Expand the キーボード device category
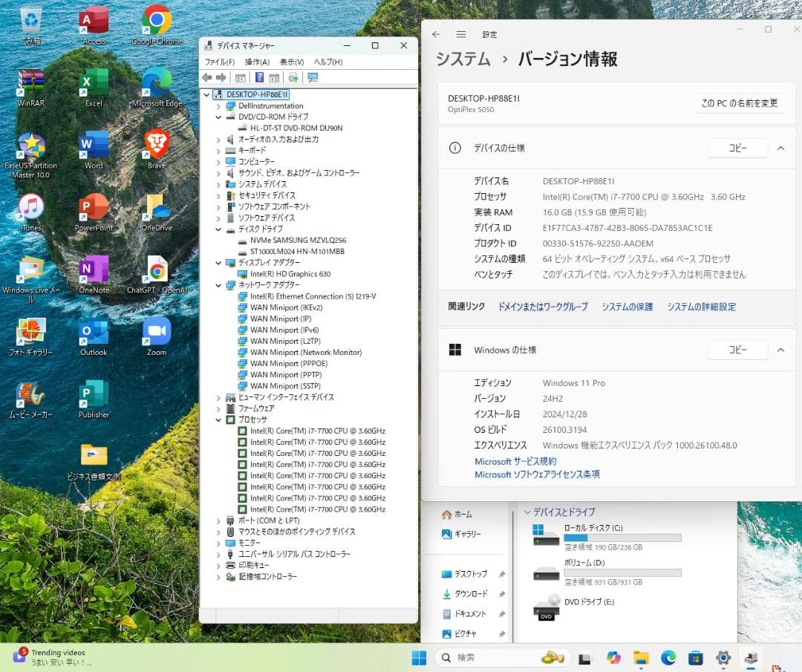The width and height of the screenshot is (802, 672). [217, 150]
